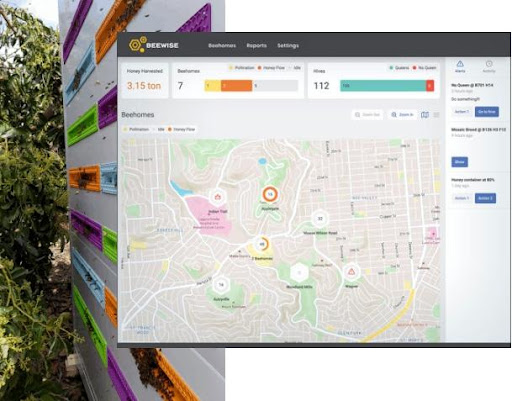Click Action 2 on honey container alert
Viewport: 512px width, 401px height.
pos(485,198)
